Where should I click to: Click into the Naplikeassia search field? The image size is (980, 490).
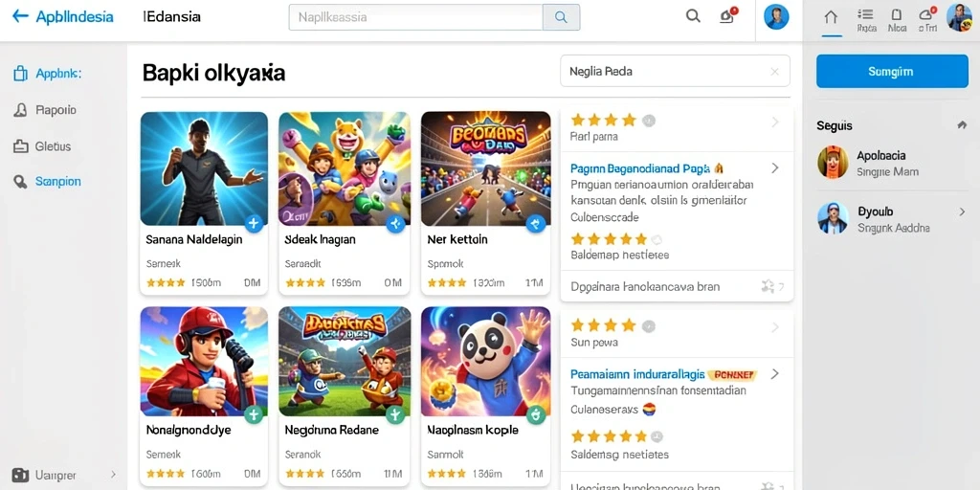pos(416,17)
